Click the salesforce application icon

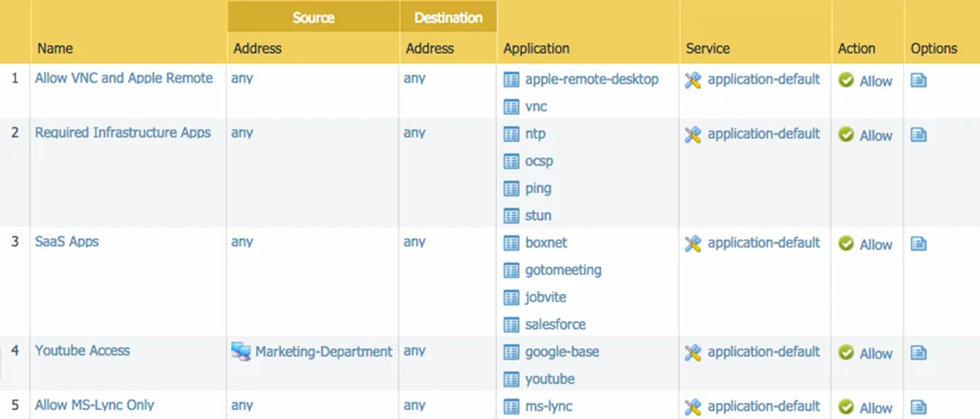pos(512,325)
